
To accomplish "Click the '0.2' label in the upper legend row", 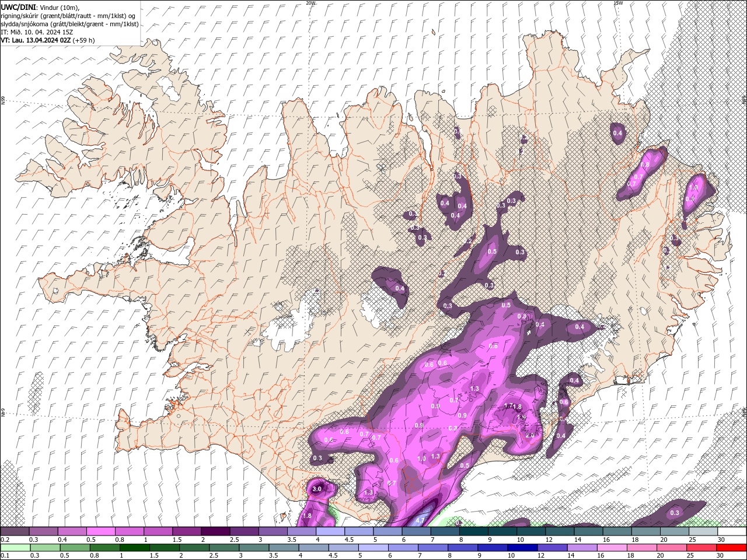I will click(5, 540).
